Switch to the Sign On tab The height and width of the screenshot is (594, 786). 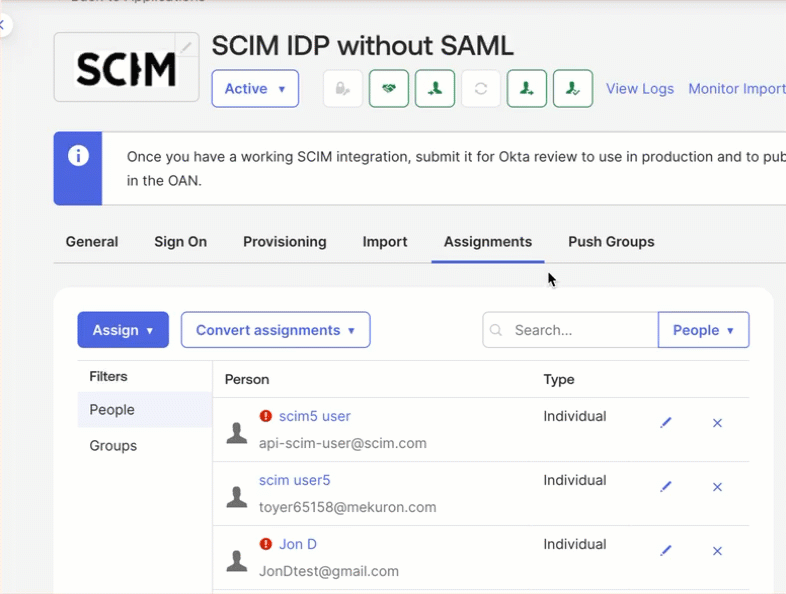click(180, 242)
